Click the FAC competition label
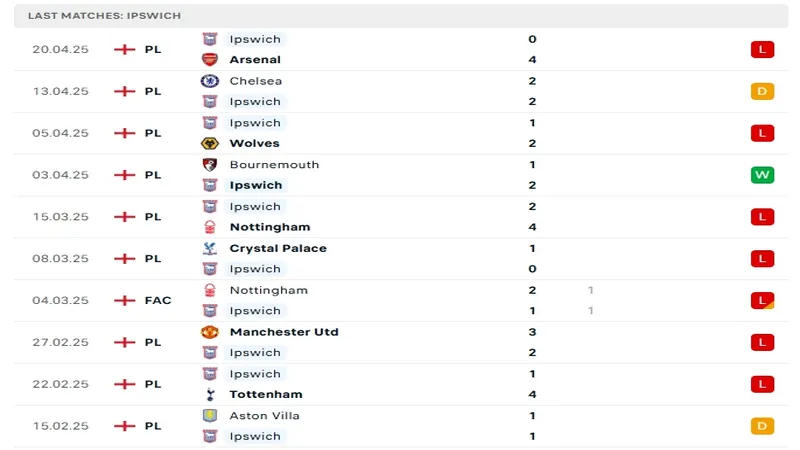The image size is (800, 450). pos(158,300)
